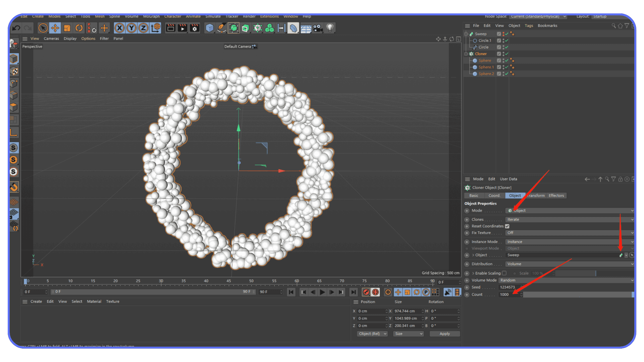Collapse the Cloner hierarchy in Object Manager
The image size is (644, 362).
[466, 54]
